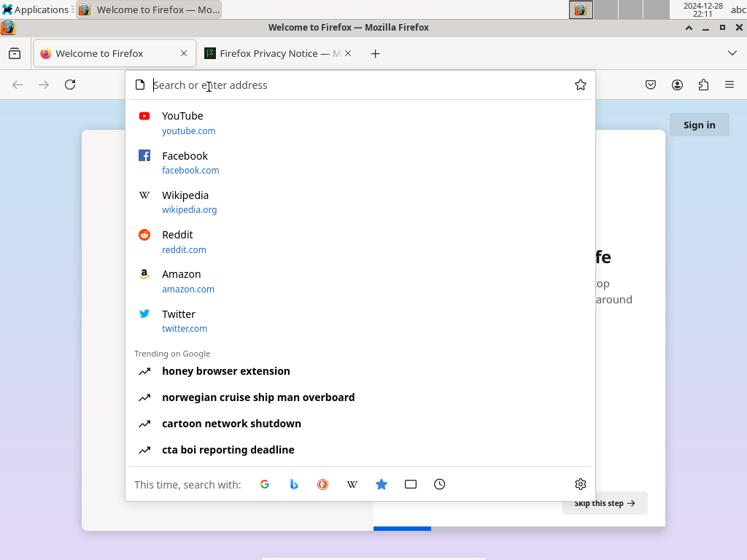Click the youtube.com link

coord(189,131)
